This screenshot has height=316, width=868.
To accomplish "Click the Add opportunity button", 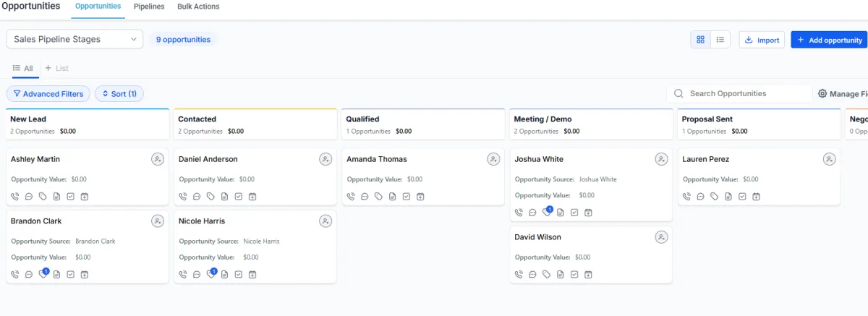I will point(829,40).
